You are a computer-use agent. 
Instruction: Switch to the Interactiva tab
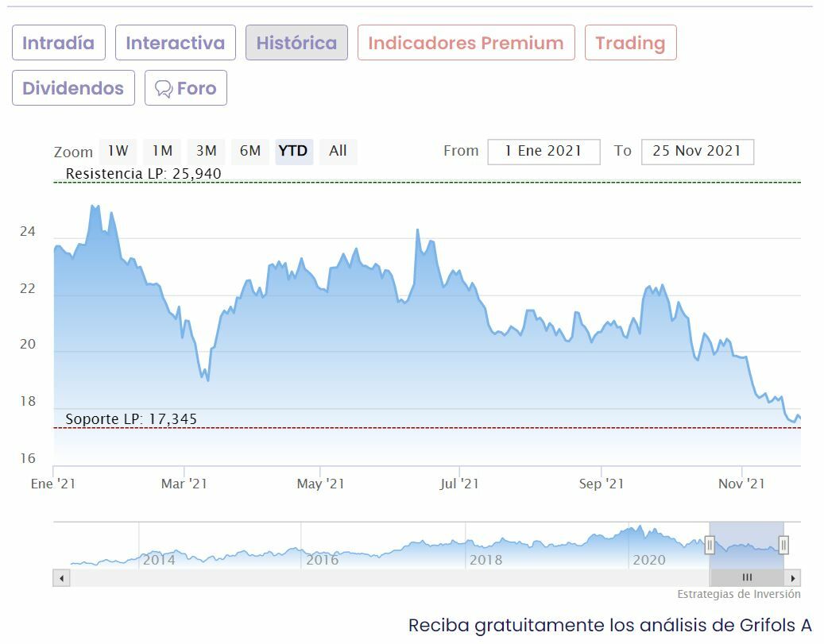pos(175,43)
